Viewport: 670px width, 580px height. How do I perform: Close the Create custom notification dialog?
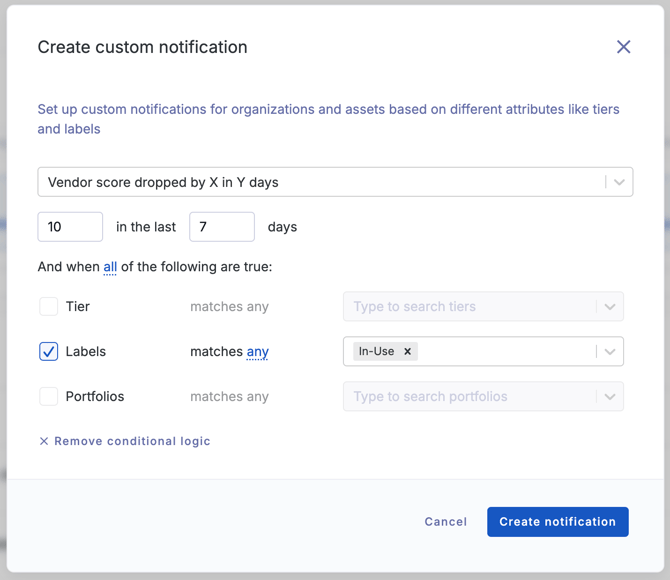pyautogui.click(x=623, y=47)
